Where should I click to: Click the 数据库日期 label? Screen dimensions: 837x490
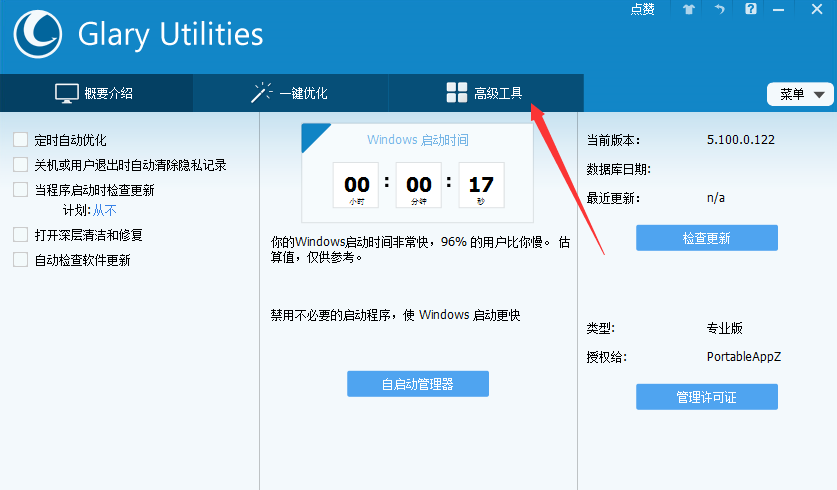click(x=619, y=169)
